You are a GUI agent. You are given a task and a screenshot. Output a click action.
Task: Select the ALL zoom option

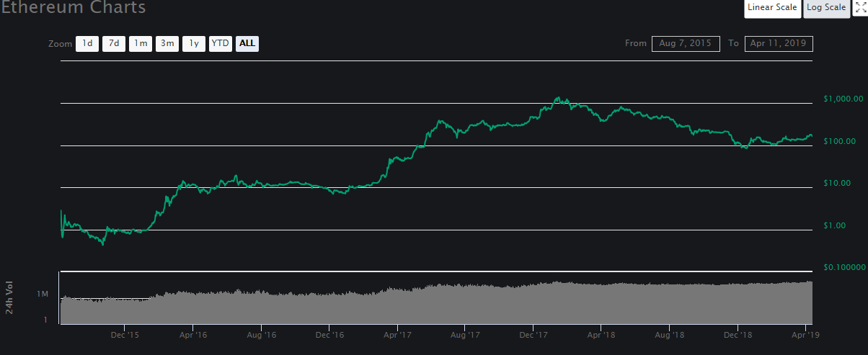(x=247, y=43)
